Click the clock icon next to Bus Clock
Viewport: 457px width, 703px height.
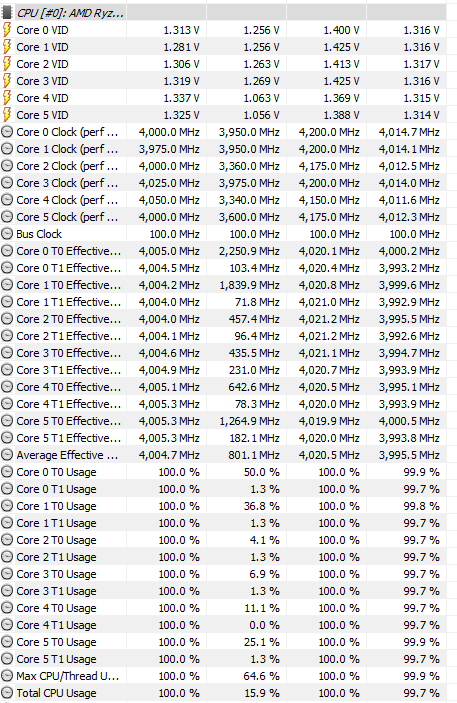[x=7, y=234]
